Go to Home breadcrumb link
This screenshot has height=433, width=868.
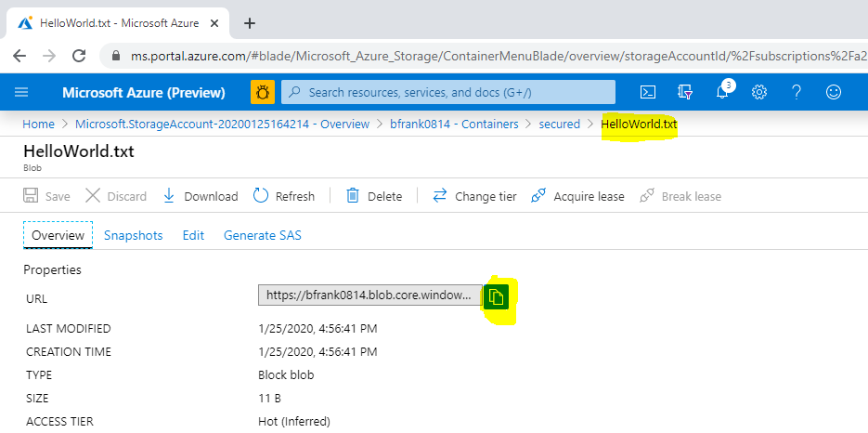pos(38,124)
